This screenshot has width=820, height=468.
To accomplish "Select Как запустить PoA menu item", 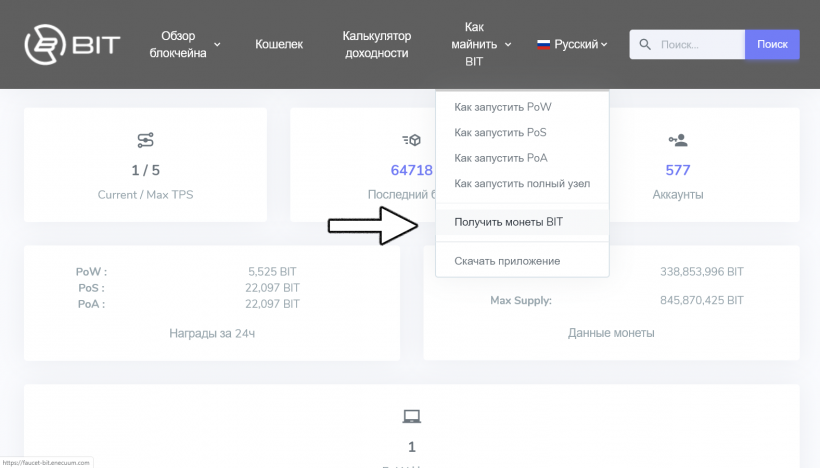I will (522, 158).
